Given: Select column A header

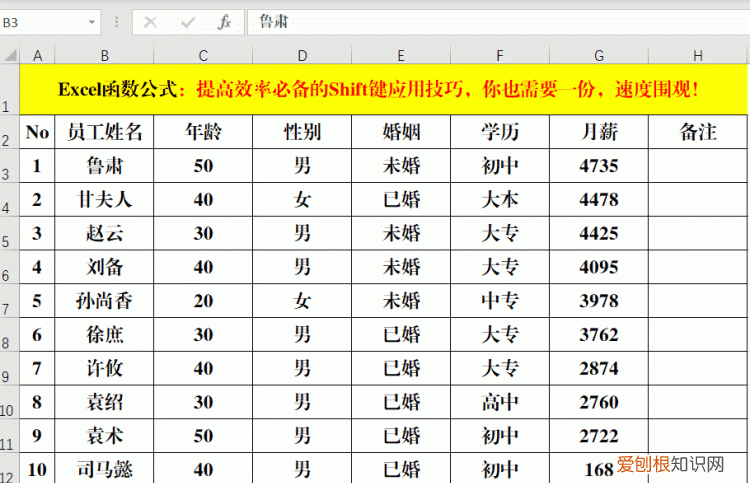Looking at the screenshot, I should click(37, 55).
